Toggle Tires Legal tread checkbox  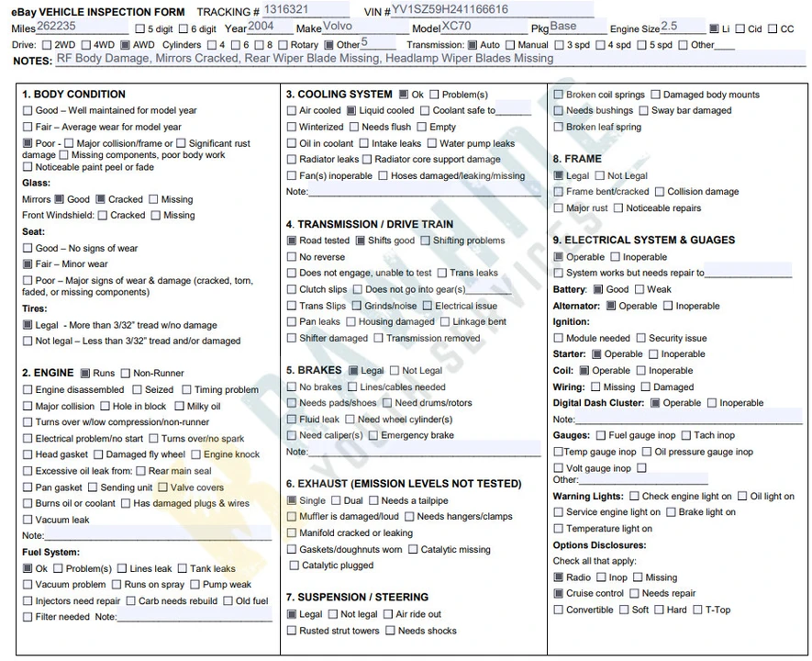[x=28, y=325]
